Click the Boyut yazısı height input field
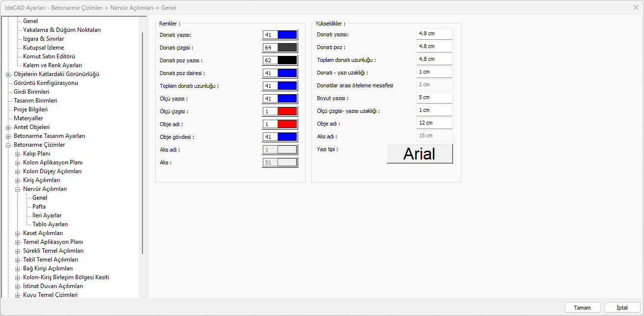 click(x=434, y=98)
